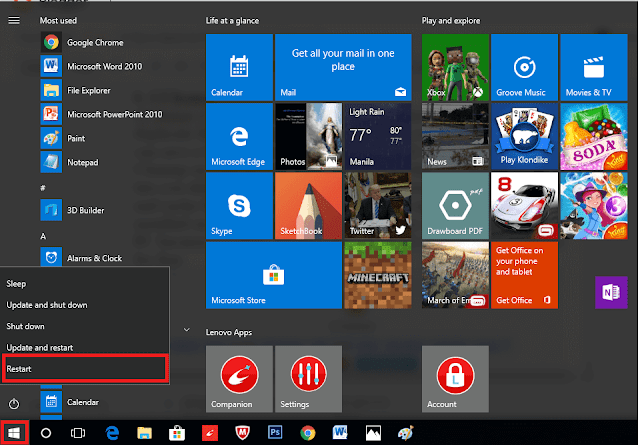
Task: Open File Explorer from the taskbar
Action: 144,433
